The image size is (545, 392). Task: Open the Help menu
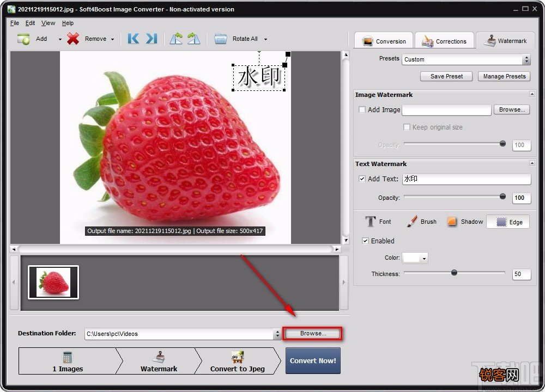(68, 23)
